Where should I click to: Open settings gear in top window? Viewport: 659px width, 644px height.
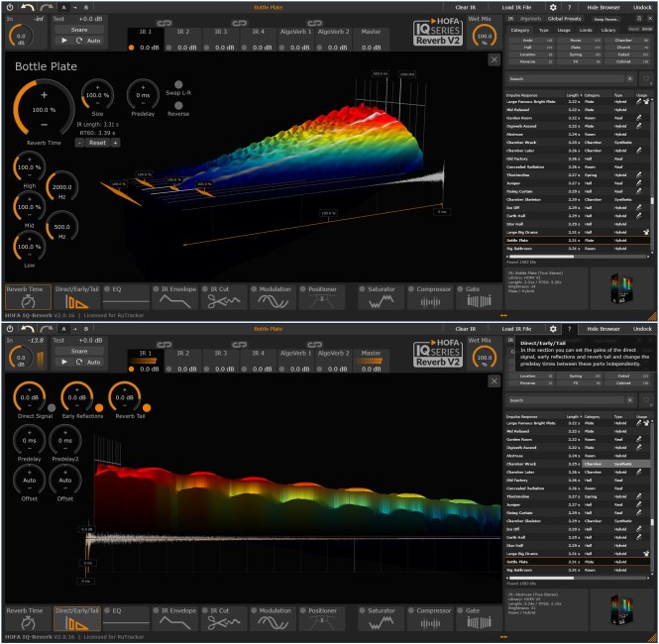553,7
